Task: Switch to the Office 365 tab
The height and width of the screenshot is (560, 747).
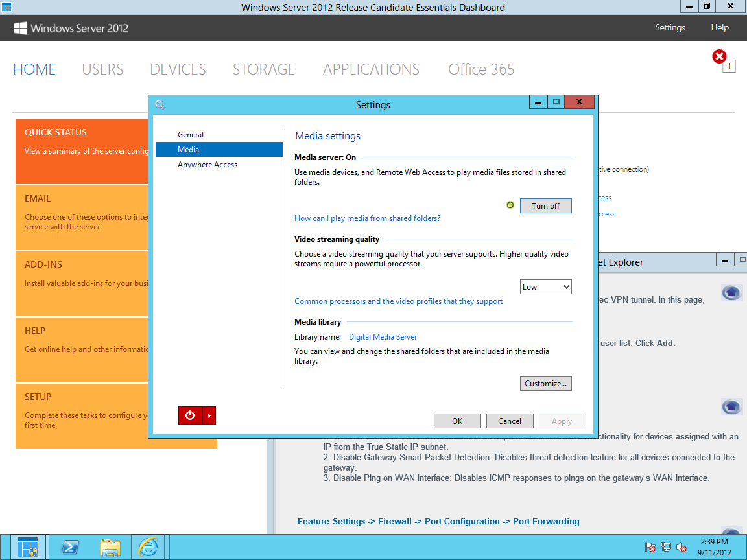Action: coord(481,69)
